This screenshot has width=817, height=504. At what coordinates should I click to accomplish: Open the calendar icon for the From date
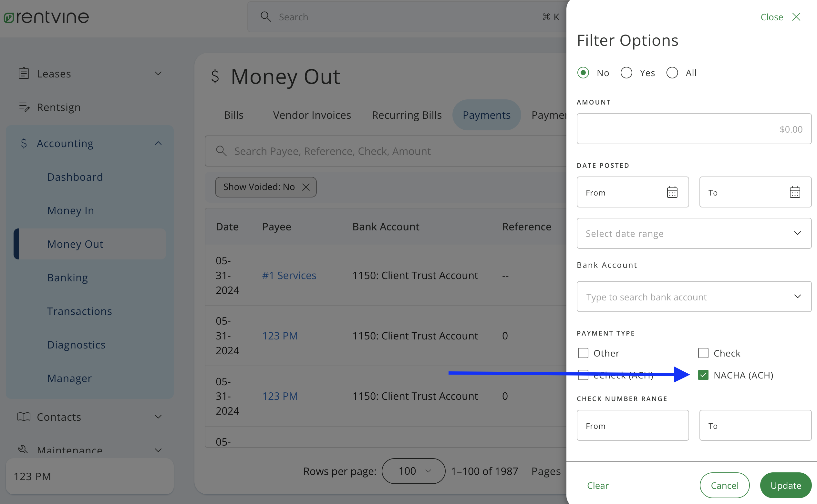click(672, 192)
